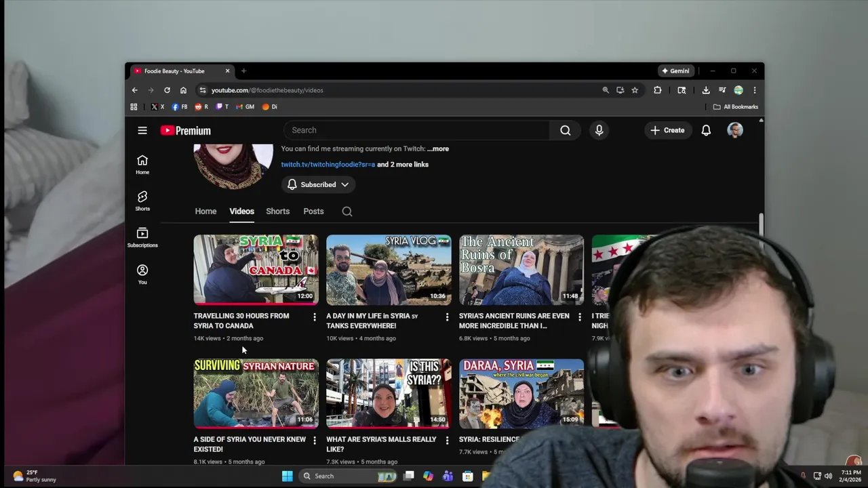
Task: Click the YouTube search input field
Action: pos(417,130)
